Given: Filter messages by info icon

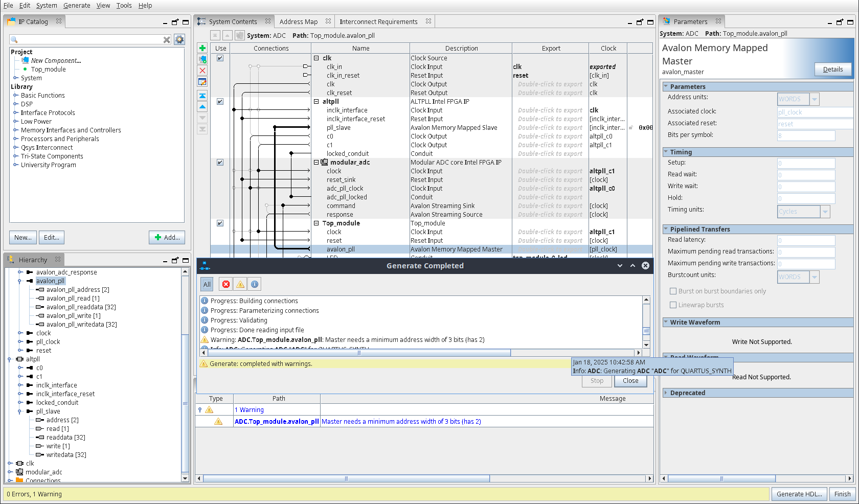Looking at the screenshot, I should (x=255, y=284).
